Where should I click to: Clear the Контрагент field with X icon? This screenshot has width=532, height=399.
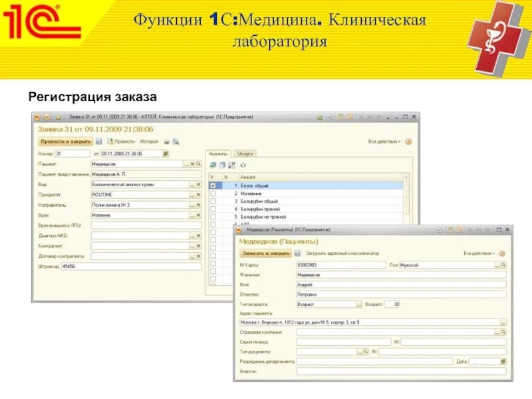(198, 245)
